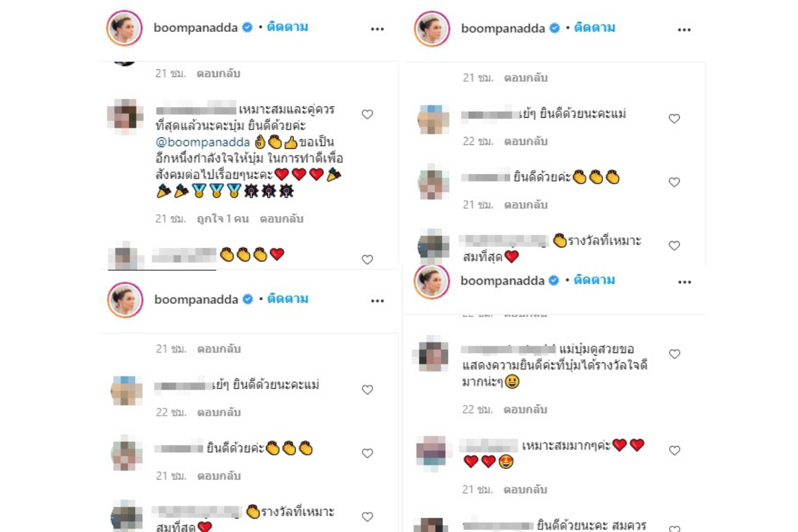Open the three-dot options menu in the bottom-left post header

point(378,301)
